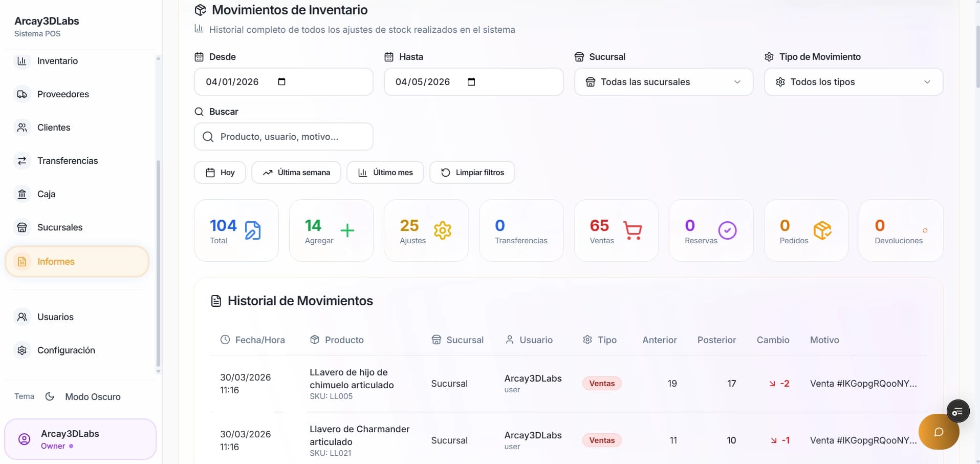This screenshot has height=464, width=980.
Task: Click the Motivo column header
Action: [x=824, y=340]
